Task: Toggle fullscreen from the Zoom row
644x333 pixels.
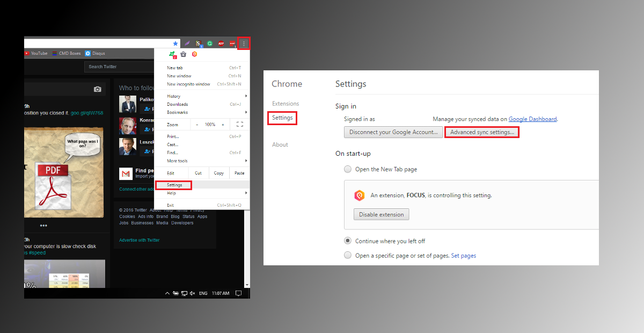Action: (x=240, y=125)
